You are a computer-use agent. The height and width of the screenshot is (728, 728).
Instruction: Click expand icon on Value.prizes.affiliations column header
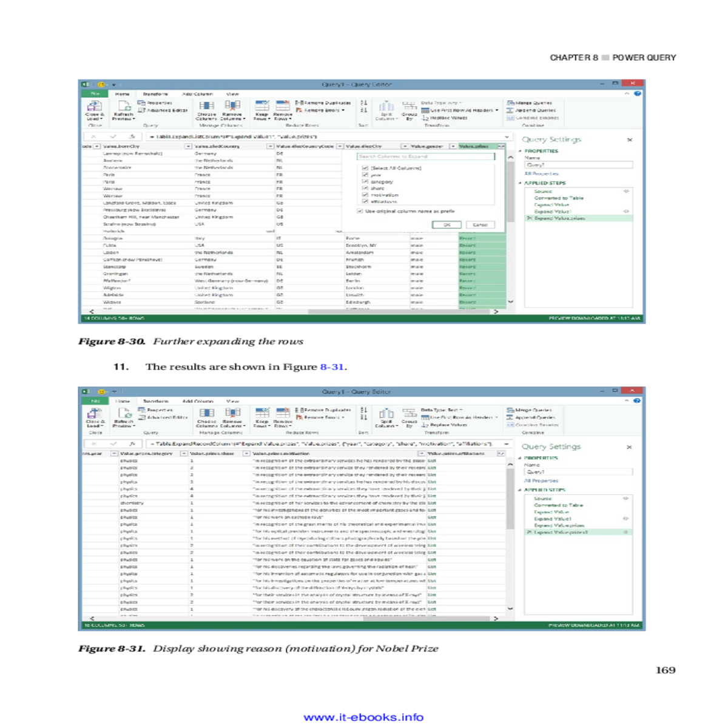click(x=501, y=453)
